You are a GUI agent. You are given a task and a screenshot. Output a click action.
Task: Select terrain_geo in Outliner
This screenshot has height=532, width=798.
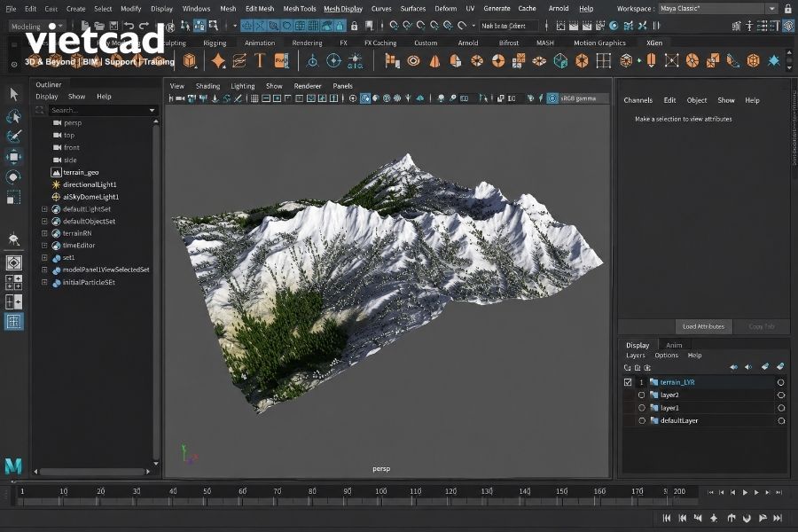pyautogui.click(x=81, y=172)
